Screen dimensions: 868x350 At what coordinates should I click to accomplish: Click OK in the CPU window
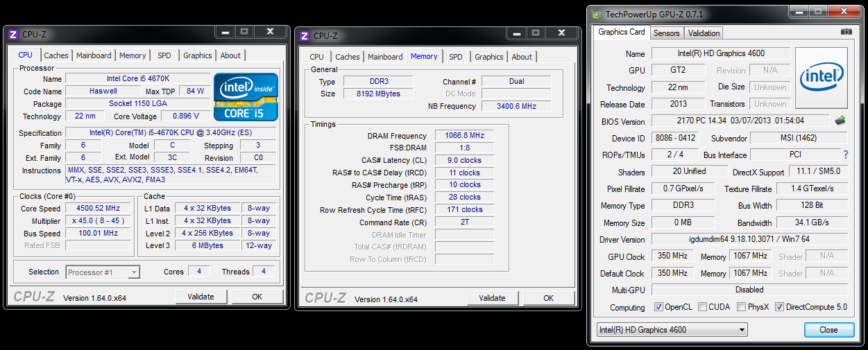pos(257,297)
